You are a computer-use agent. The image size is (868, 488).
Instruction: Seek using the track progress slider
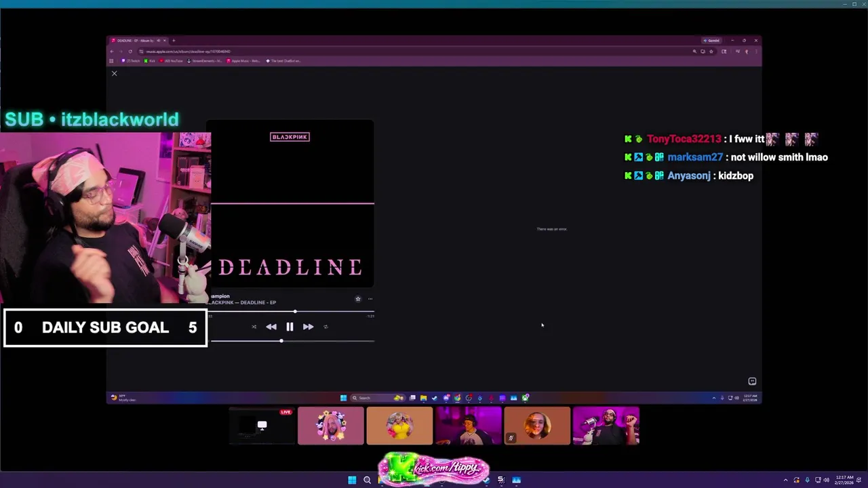tap(292, 312)
